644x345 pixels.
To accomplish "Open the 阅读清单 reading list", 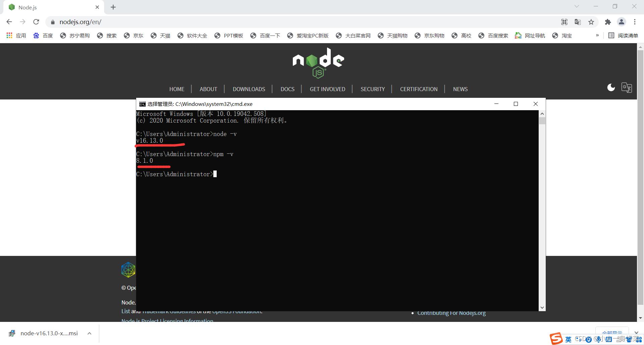I will [623, 36].
